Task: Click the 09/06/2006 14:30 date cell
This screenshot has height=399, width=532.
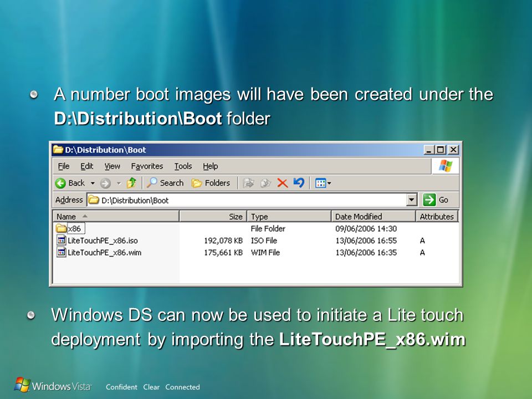Action: (x=366, y=229)
